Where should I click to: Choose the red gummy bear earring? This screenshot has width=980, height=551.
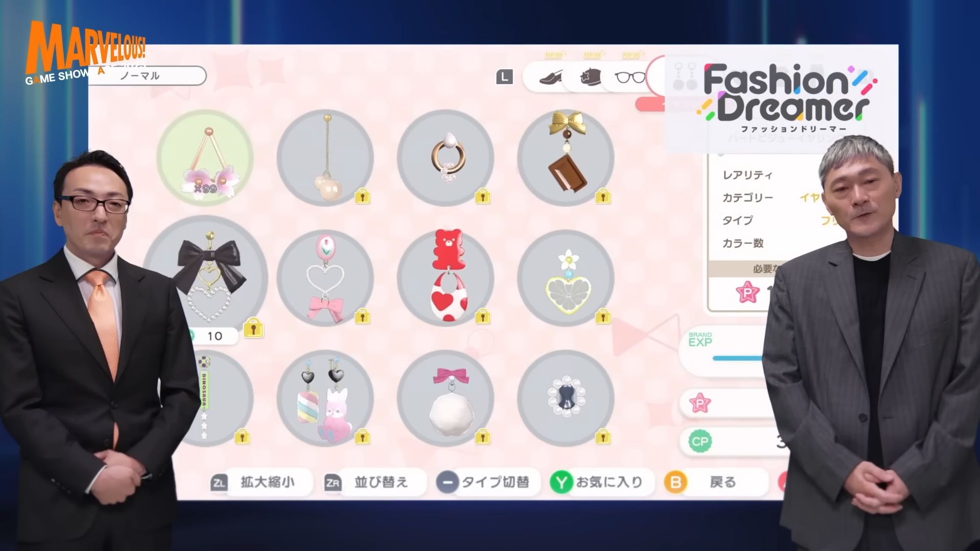point(446,278)
